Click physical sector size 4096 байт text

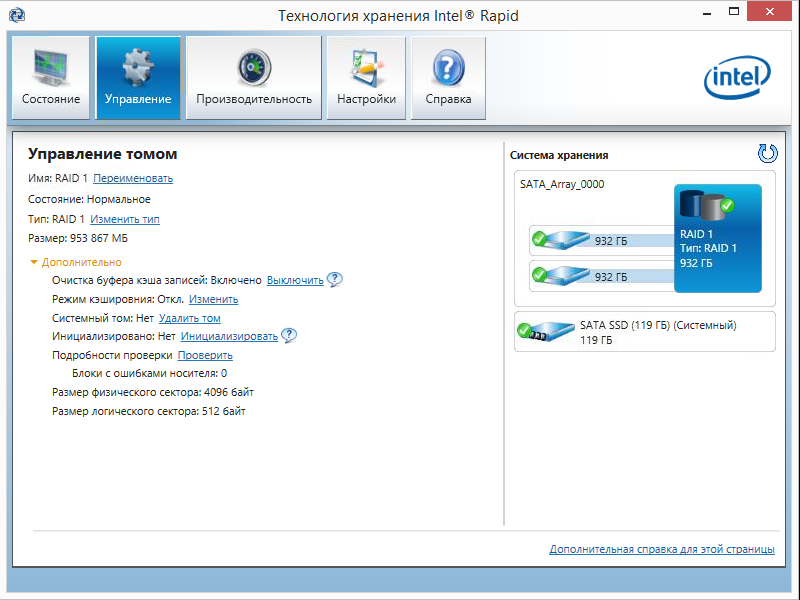(153, 392)
